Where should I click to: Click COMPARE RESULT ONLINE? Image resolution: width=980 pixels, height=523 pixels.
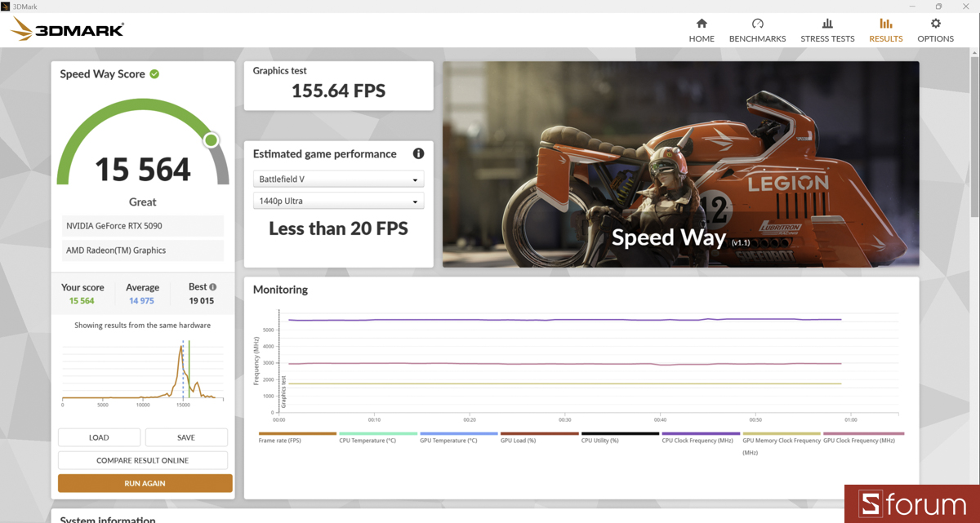143,460
